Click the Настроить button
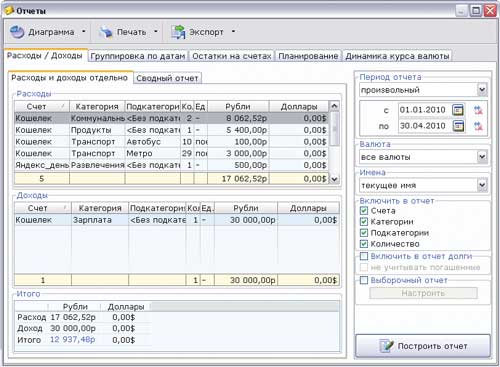Screen dimensions: 500x367 (423, 293)
